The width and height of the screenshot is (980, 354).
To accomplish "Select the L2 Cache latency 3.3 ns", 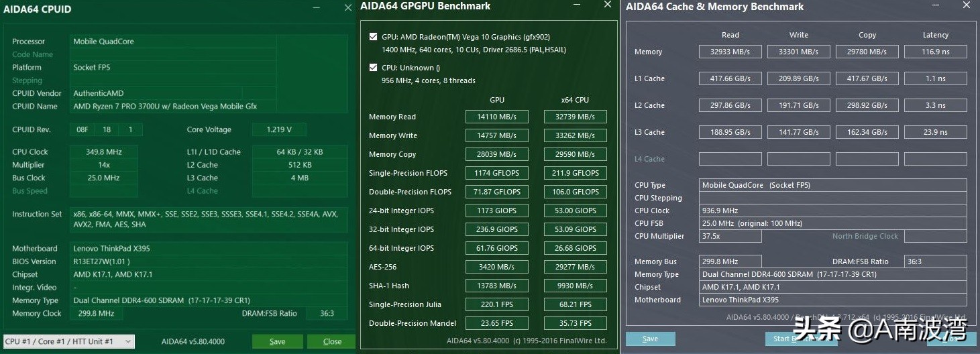I will click(935, 105).
